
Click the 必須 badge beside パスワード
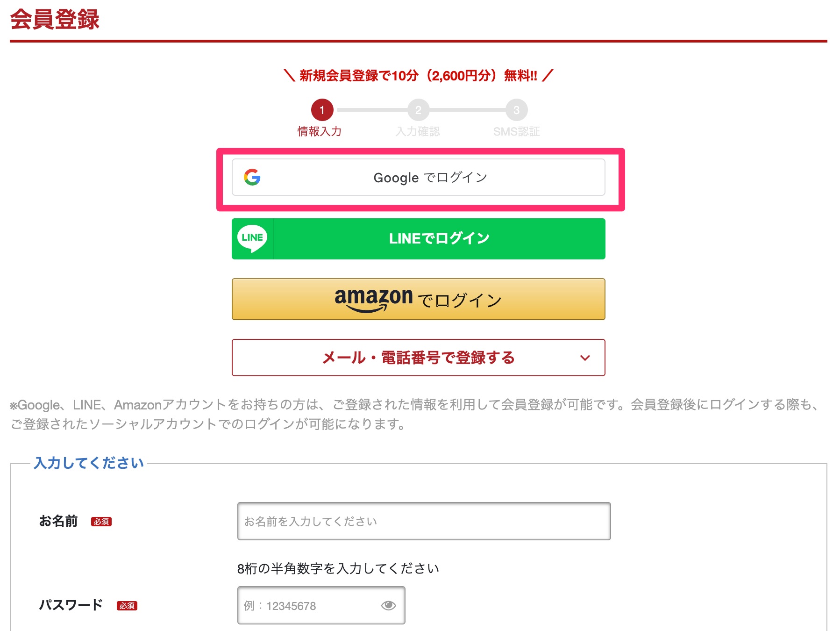(127, 606)
